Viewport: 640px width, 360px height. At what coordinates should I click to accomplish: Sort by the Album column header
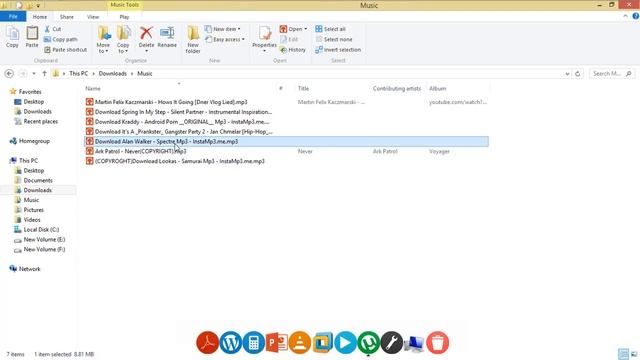click(438, 88)
